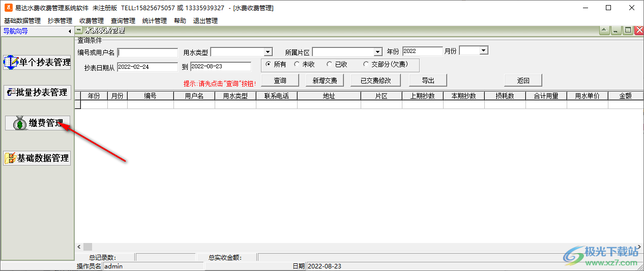
Task: Maximize the 水费收费管理 inner window
Action: [628, 31]
